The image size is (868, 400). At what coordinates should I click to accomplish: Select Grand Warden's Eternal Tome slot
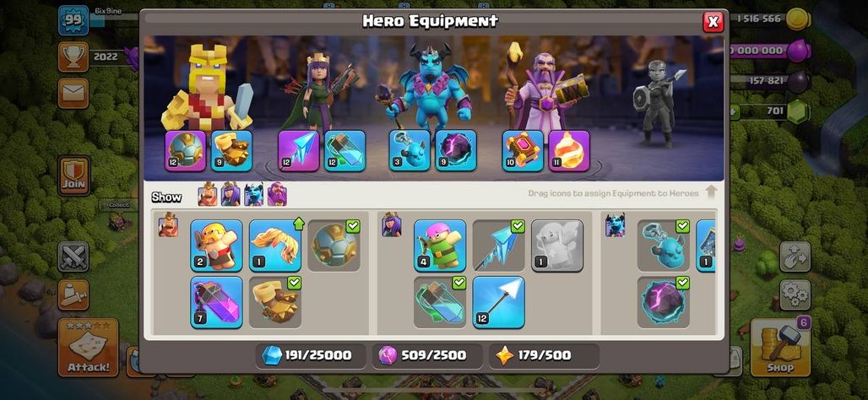(x=524, y=150)
